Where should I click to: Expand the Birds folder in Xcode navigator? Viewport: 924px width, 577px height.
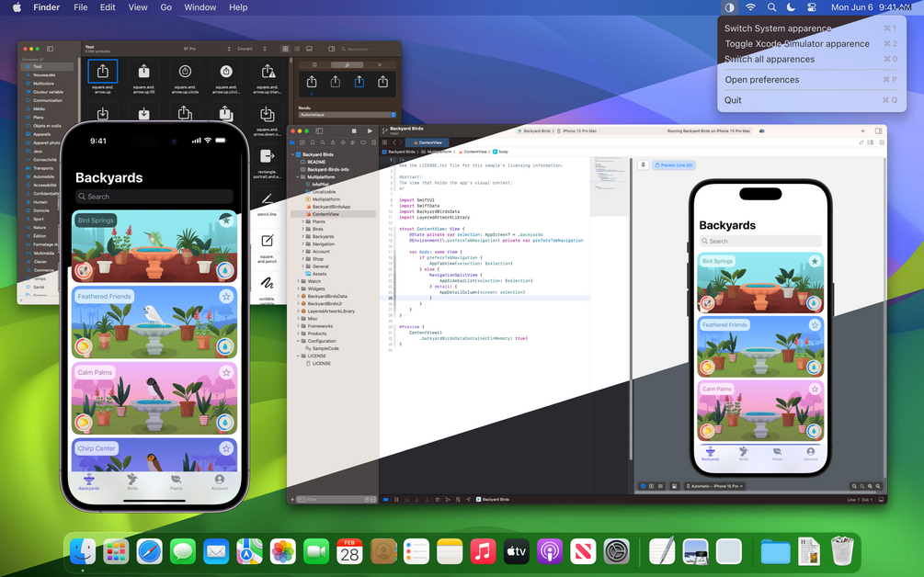point(303,229)
